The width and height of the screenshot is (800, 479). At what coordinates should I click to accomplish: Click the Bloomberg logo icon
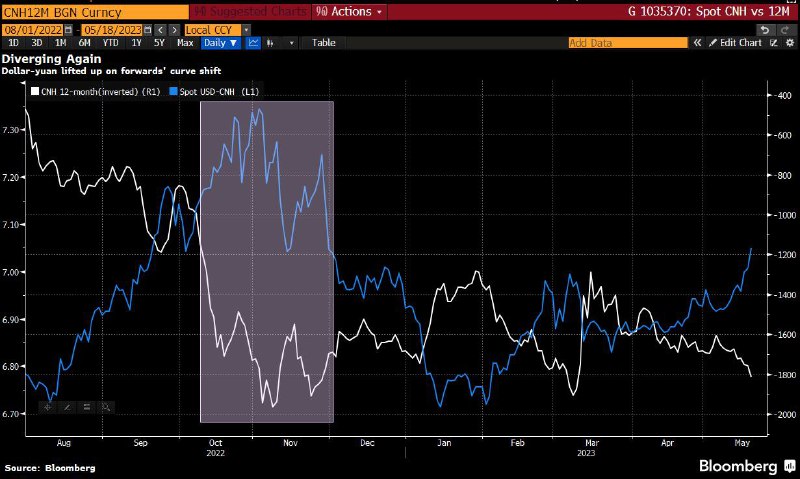tap(790, 466)
